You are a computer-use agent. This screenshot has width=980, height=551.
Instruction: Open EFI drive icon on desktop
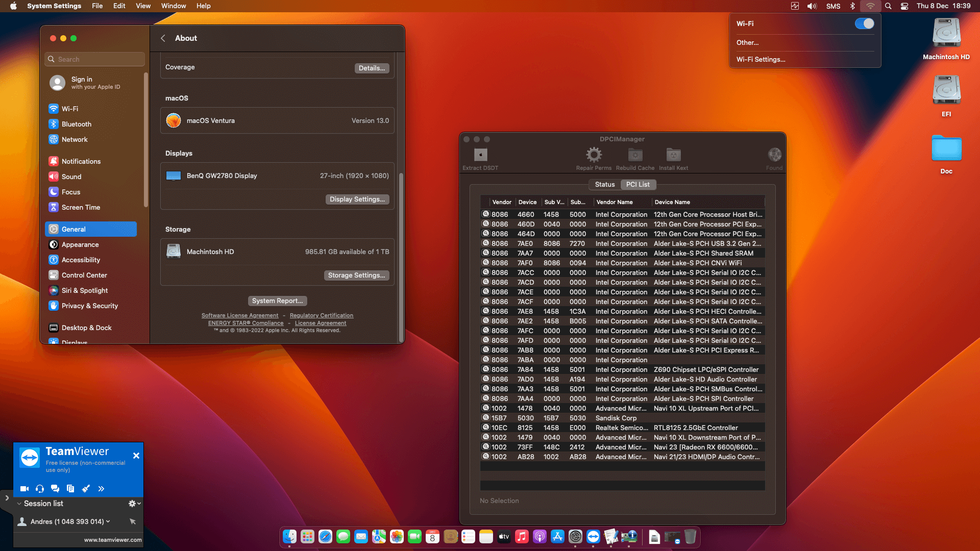[x=946, y=91]
